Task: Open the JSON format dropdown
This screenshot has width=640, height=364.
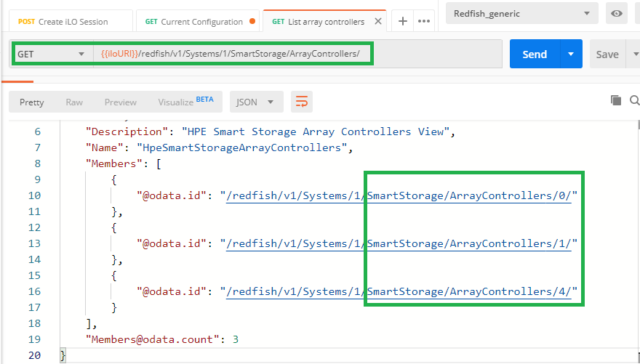Action: point(256,102)
